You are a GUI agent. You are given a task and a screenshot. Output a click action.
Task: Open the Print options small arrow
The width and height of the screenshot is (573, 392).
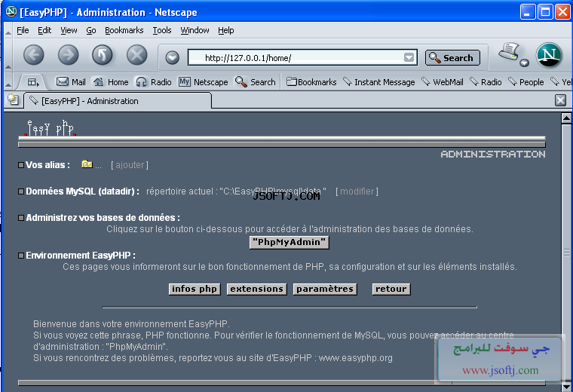pos(525,63)
